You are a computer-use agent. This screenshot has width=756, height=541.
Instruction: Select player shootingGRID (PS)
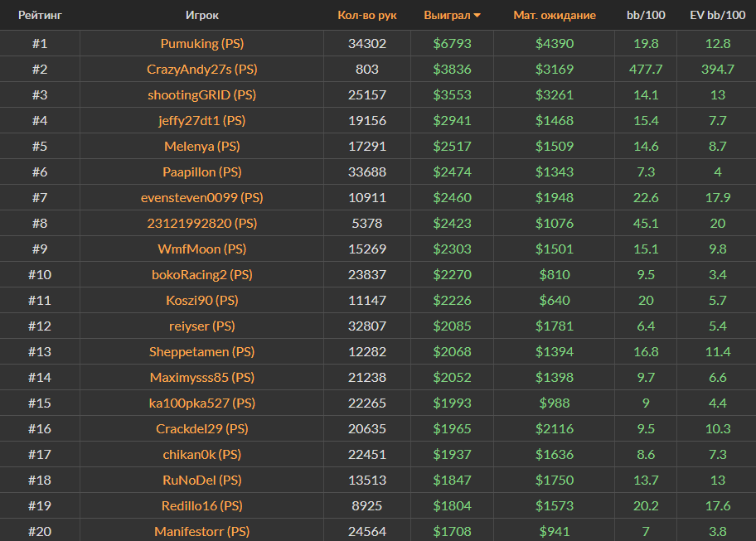tap(201, 94)
